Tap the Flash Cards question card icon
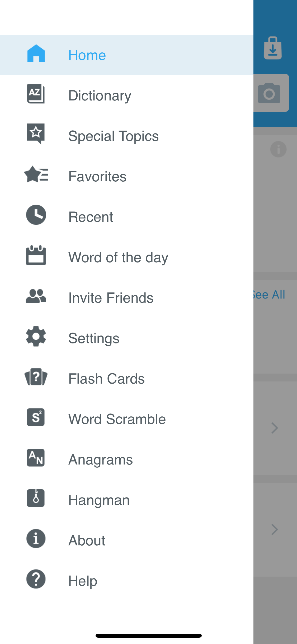The width and height of the screenshot is (297, 644). pyautogui.click(x=36, y=377)
